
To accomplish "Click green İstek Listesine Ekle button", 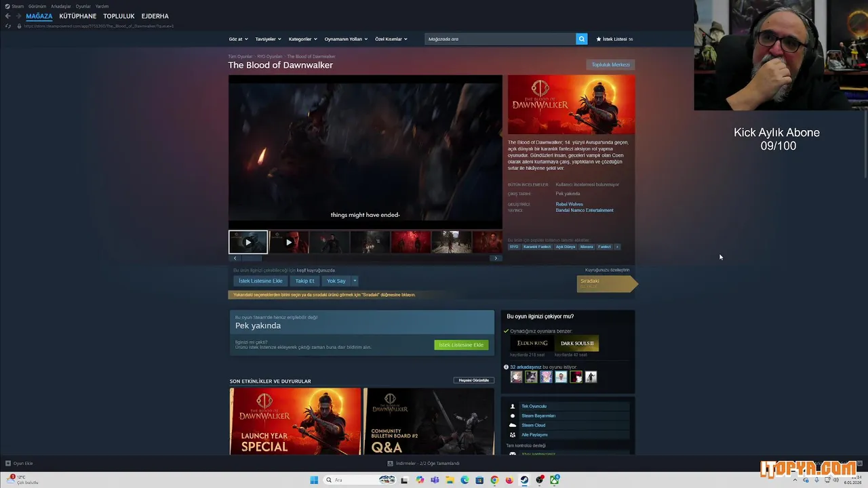I will (x=461, y=345).
